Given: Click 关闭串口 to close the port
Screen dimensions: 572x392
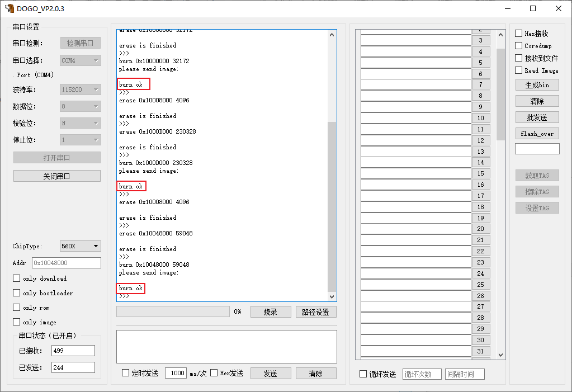Looking at the screenshot, I should coord(57,176).
